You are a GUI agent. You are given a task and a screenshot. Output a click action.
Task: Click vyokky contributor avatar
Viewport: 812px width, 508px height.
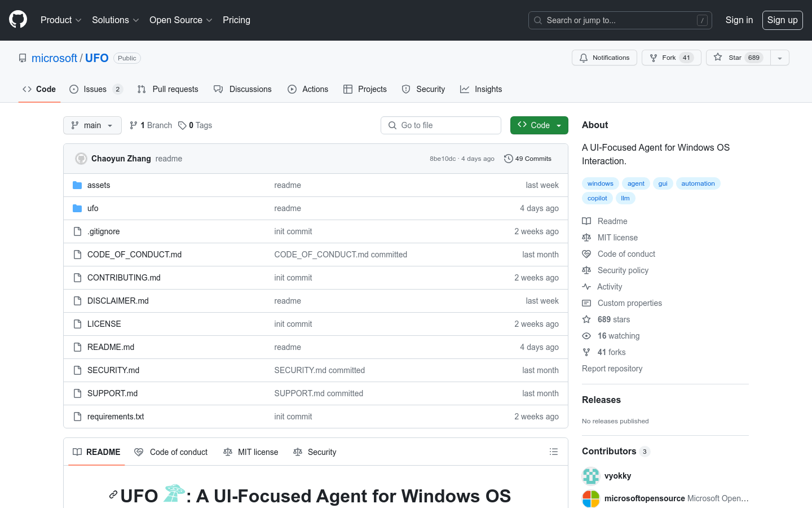click(591, 476)
